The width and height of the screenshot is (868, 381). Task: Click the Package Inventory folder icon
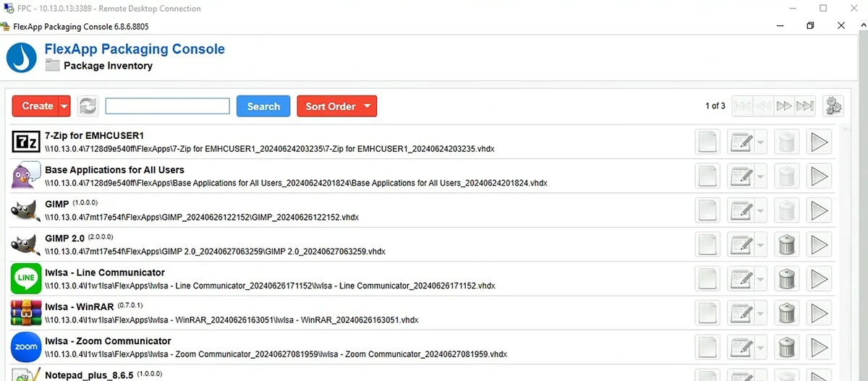coord(52,66)
